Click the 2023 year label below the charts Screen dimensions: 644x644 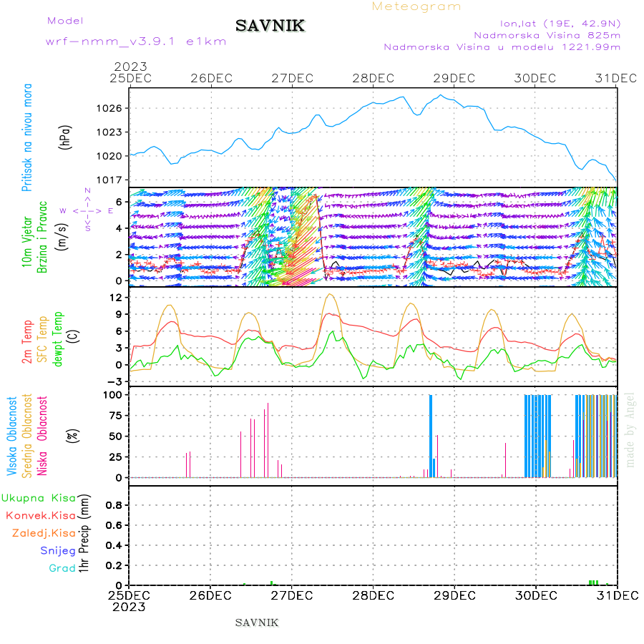[129, 607]
